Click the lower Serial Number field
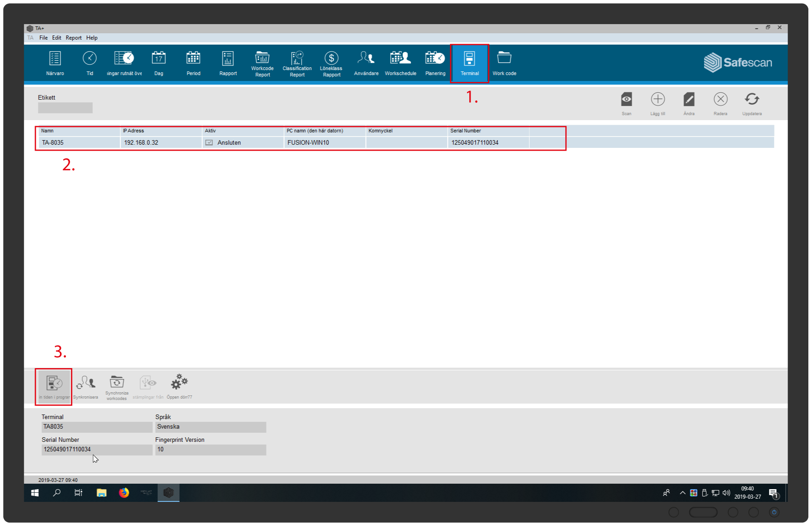 click(x=97, y=450)
